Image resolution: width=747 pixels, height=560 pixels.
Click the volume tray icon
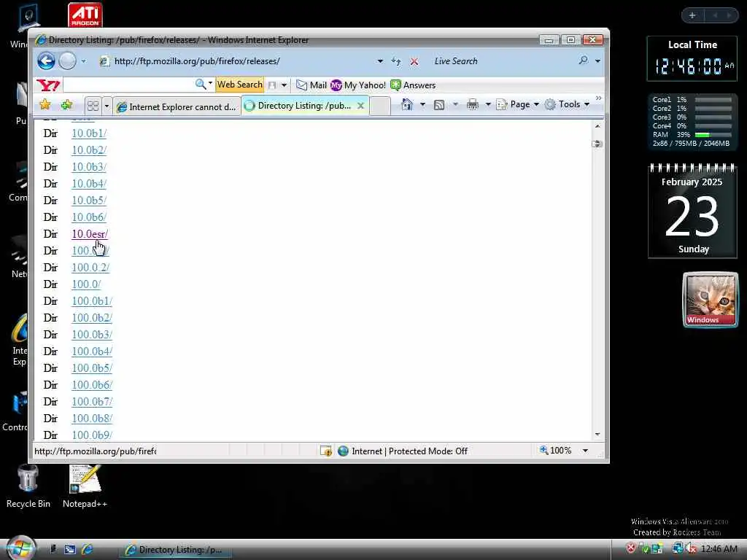pyautogui.click(x=690, y=548)
